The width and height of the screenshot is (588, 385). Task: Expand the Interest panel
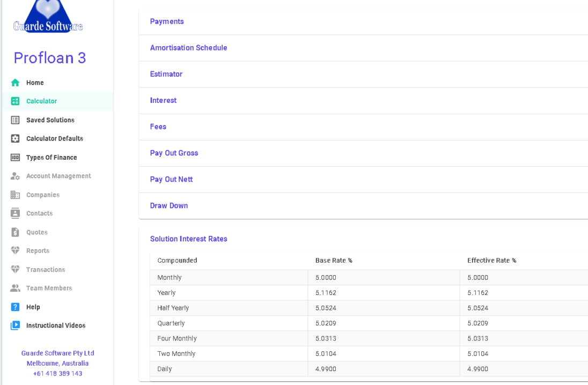click(x=363, y=100)
